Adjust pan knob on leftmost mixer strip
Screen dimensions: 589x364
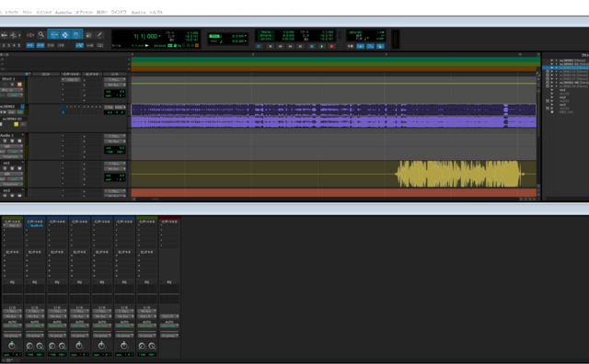pos(12,346)
